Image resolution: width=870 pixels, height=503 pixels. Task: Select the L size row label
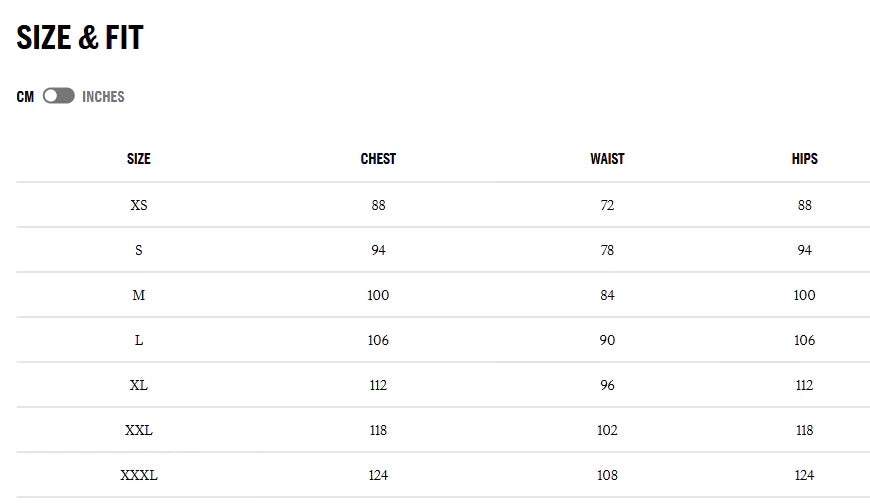(139, 340)
